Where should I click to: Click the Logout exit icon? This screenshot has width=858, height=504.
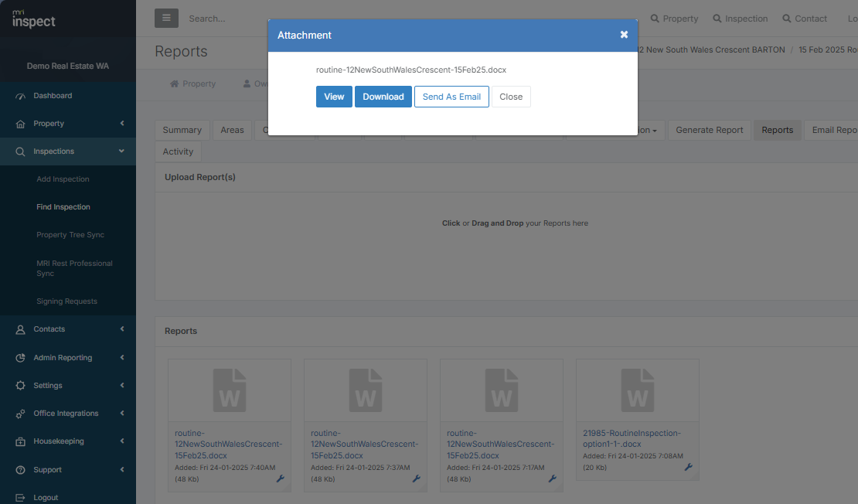click(20, 498)
